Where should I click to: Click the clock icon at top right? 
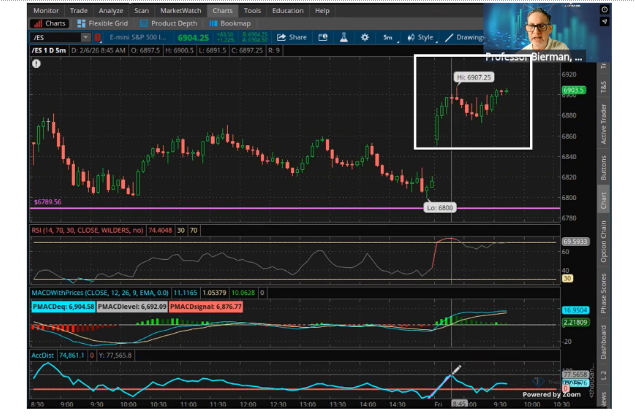[604, 10]
